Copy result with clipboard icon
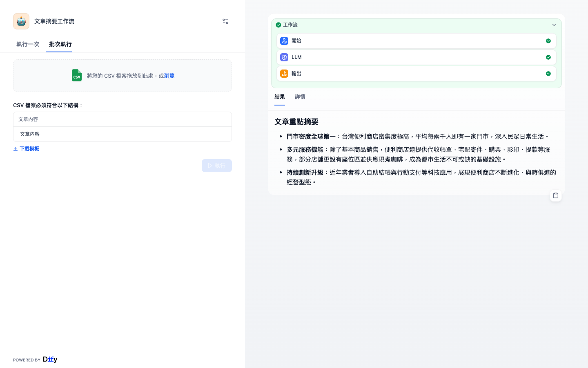588x368 pixels. click(x=556, y=195)
